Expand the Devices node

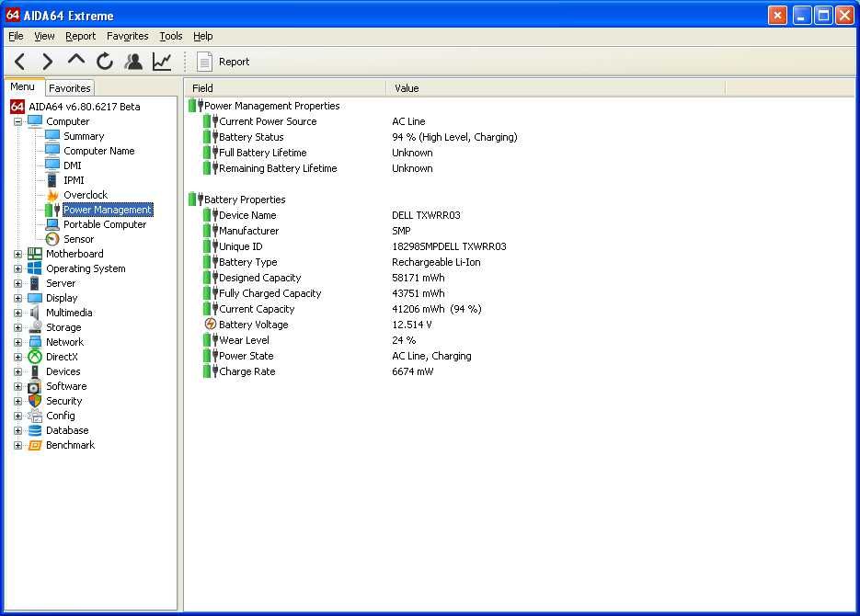[18, 371]
